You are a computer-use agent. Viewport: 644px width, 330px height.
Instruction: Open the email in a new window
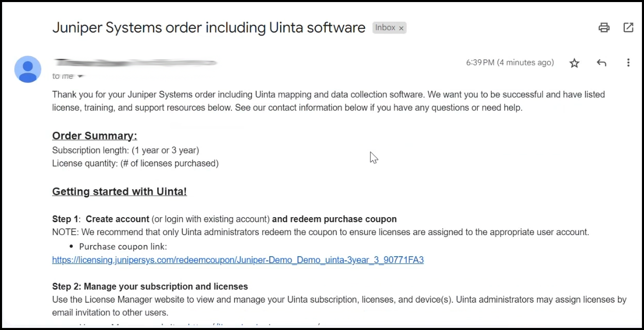pos(628,28)
